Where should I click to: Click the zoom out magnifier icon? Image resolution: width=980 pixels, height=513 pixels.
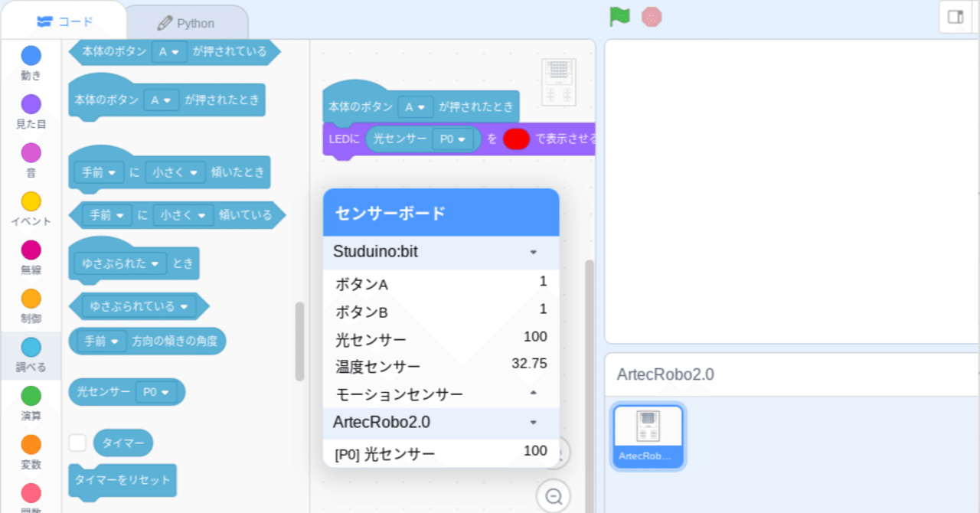point(553,496)
